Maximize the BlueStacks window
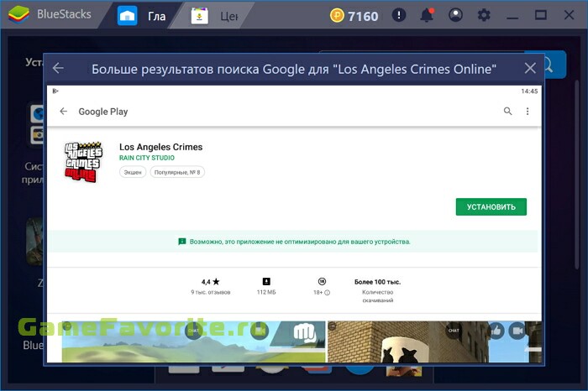588x391 pixels. click(x=540, y=15)
